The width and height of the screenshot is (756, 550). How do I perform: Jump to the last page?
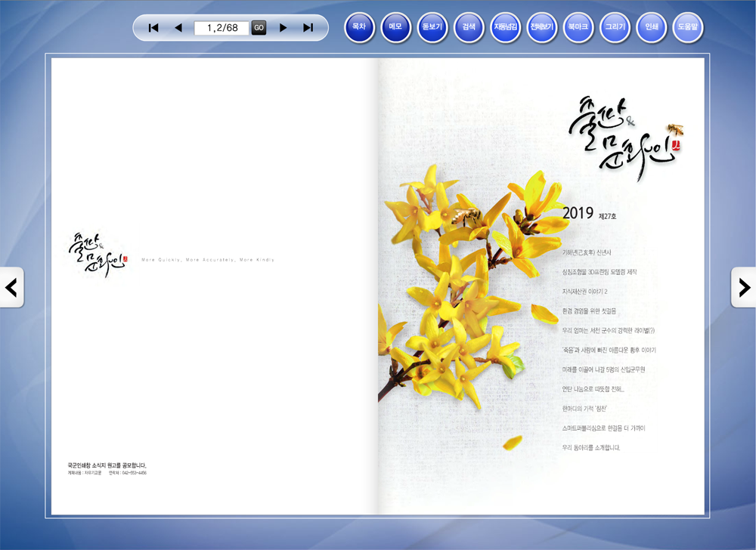click(308, 28)
